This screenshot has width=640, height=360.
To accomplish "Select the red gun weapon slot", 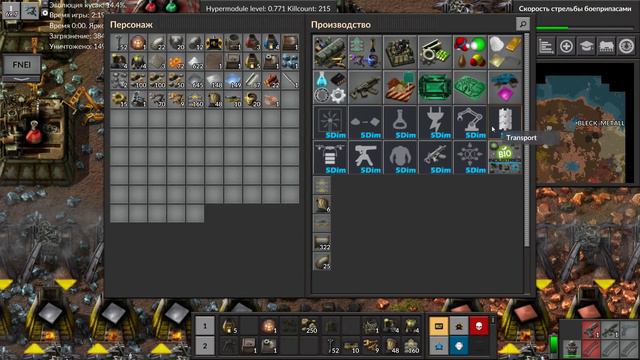I will [590, 329].
